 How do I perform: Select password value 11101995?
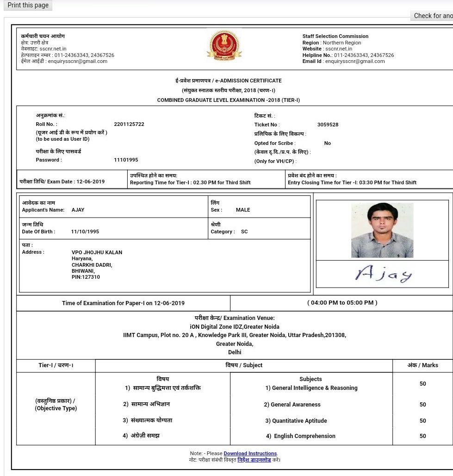[126, 160]
